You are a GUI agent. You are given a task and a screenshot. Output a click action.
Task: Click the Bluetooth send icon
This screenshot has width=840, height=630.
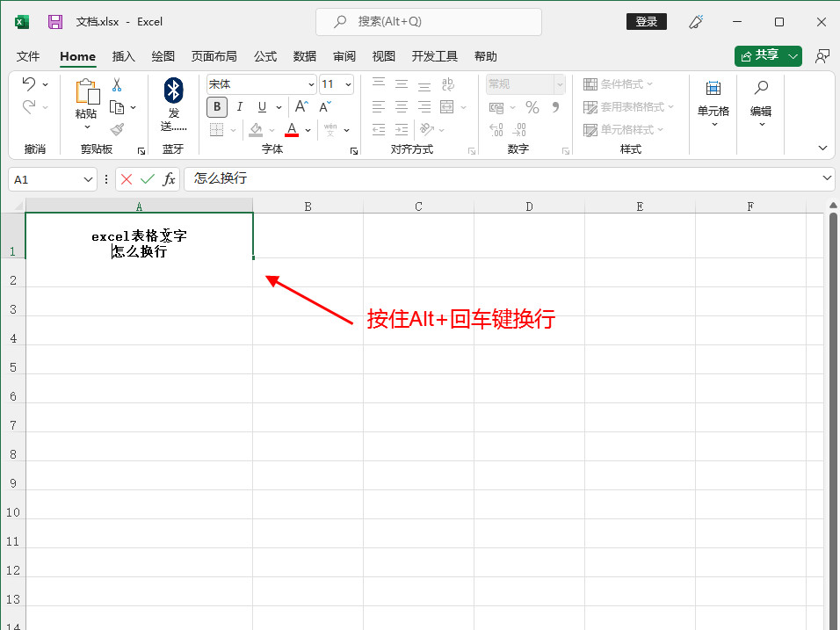click(x=173, y=90)
